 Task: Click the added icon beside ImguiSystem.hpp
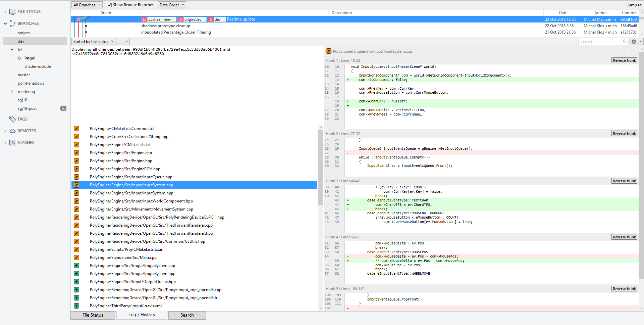point(76,274)
